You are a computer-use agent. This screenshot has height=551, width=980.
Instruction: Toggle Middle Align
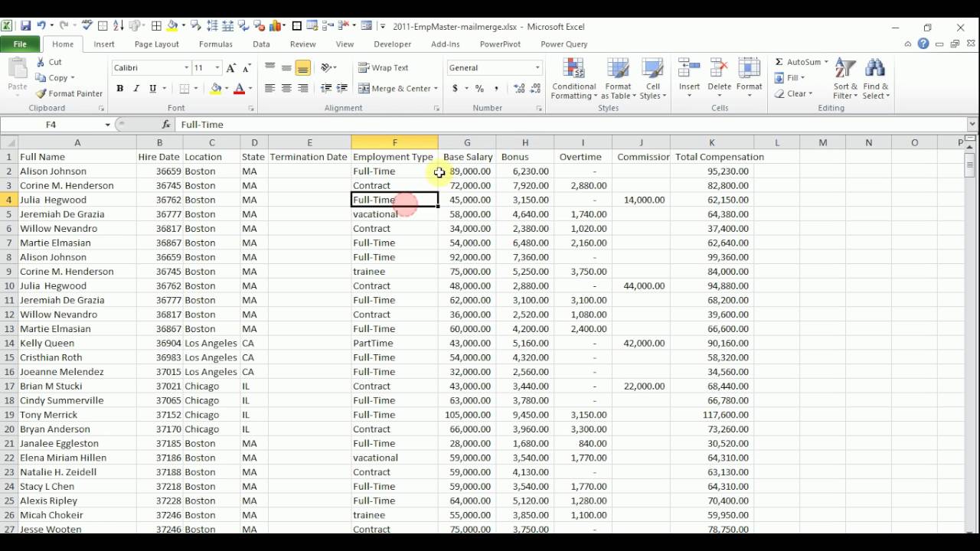click(286, 68)
